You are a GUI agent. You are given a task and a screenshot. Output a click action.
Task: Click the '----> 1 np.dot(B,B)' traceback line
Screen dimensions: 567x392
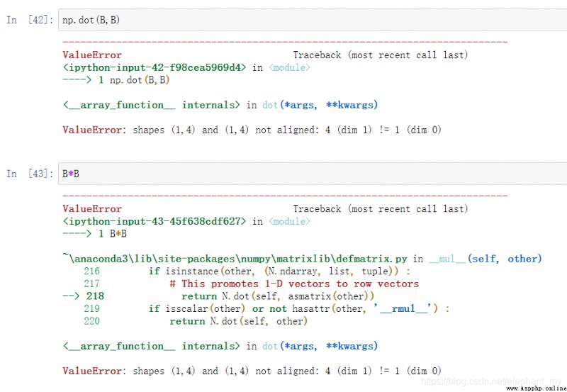[x=116, y=80]
